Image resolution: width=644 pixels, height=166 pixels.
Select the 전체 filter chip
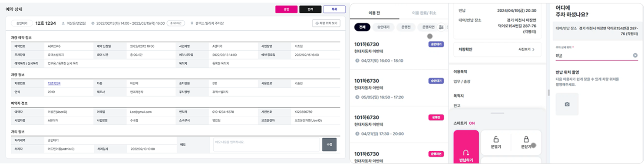[362, 27]
